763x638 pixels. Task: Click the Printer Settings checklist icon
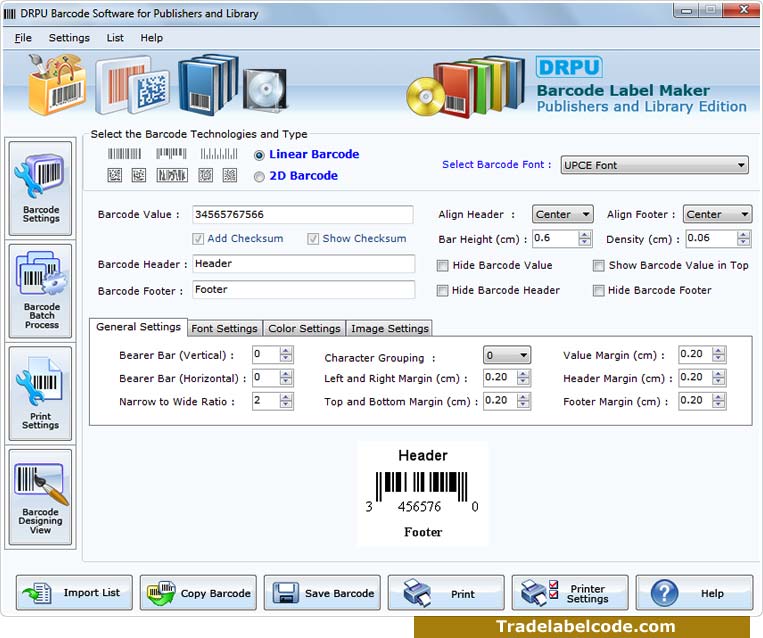[539, 593]
